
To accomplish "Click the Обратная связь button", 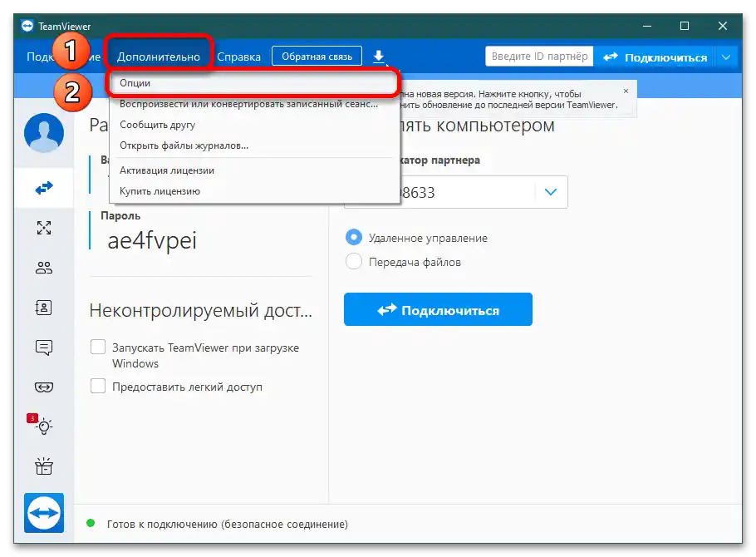I will coord(317,57).
